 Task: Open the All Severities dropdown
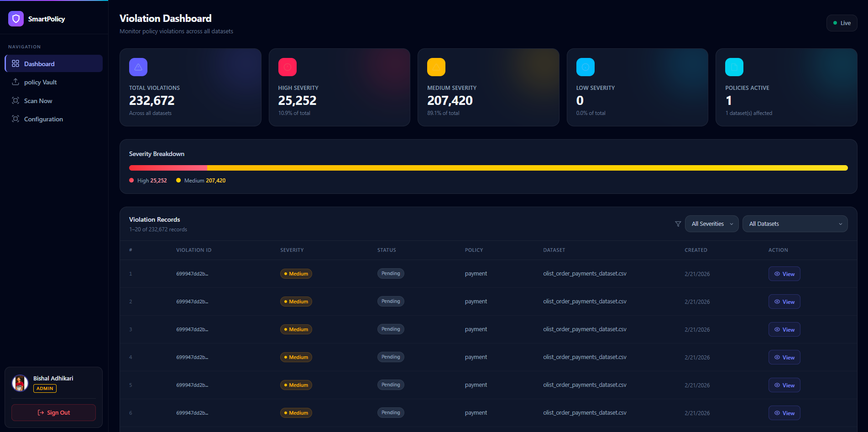(711, 224)
